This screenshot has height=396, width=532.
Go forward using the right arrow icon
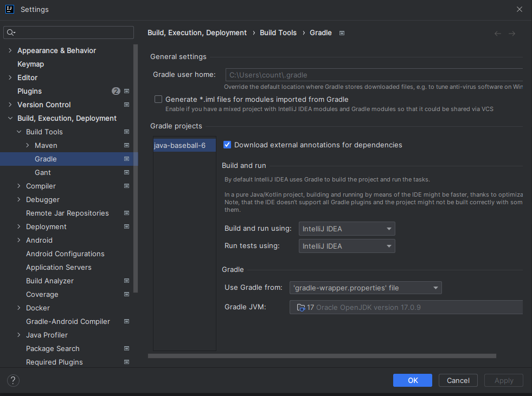512,33
